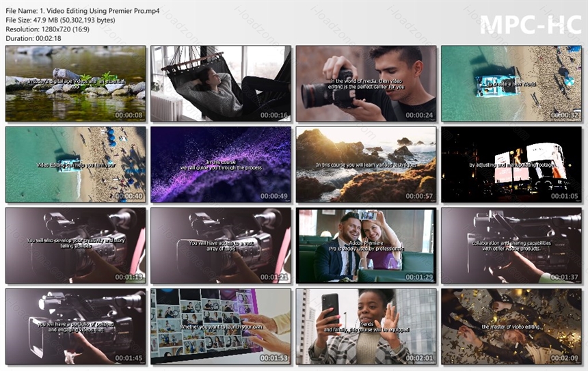Viewport: 588px width, 371px height.
Task: Click the 'the master of video editing' caption
Action: point(511,327)
